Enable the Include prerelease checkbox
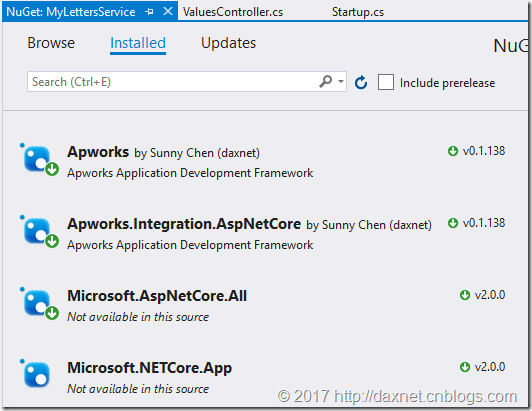 (386, 82)
